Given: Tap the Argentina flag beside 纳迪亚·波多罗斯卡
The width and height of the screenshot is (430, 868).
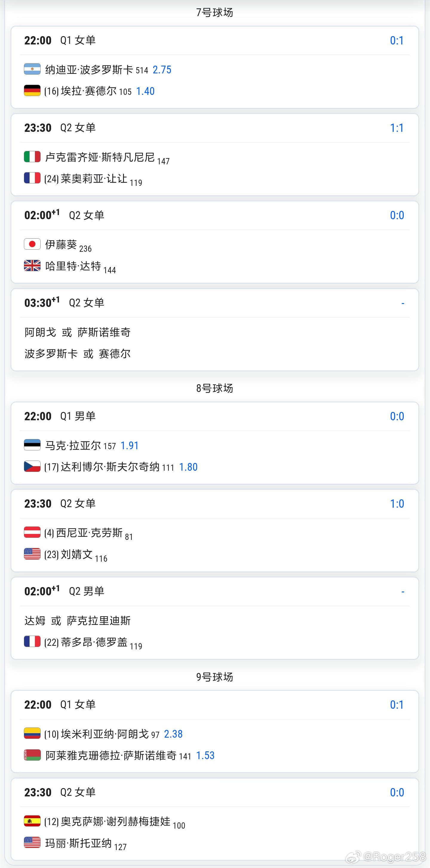Looking at the screenshot, I should (32, 69).
